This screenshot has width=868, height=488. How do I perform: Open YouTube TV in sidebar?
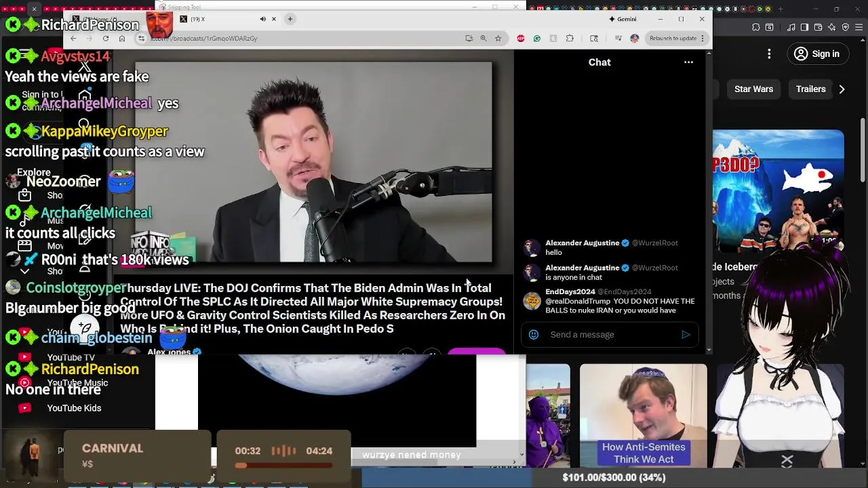71,358
